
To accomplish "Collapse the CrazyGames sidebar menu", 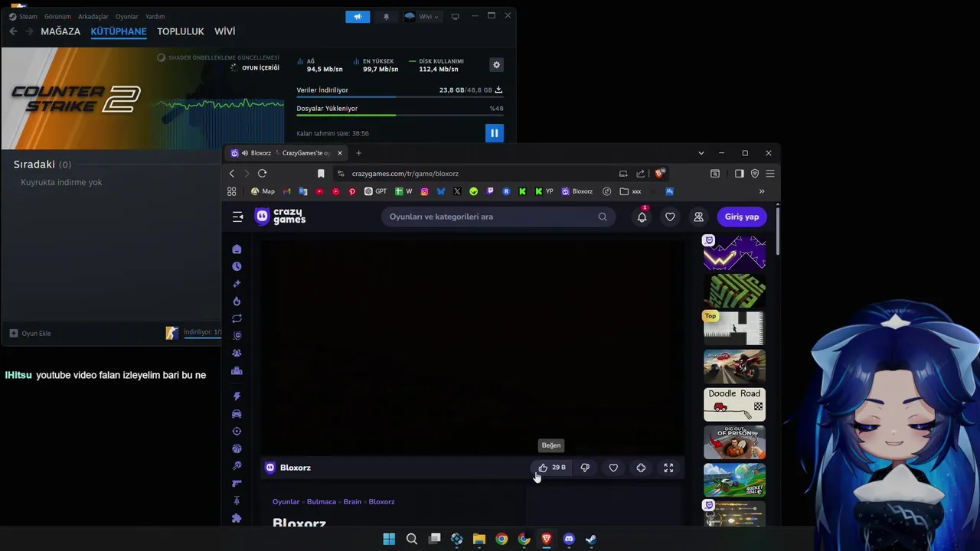I will tap(238, 217).
